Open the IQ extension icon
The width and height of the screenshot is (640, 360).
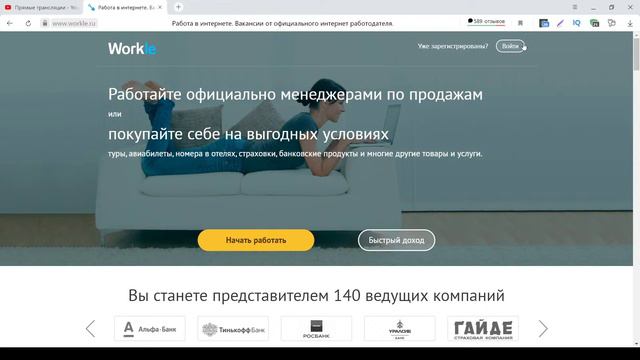click(576, 23)
